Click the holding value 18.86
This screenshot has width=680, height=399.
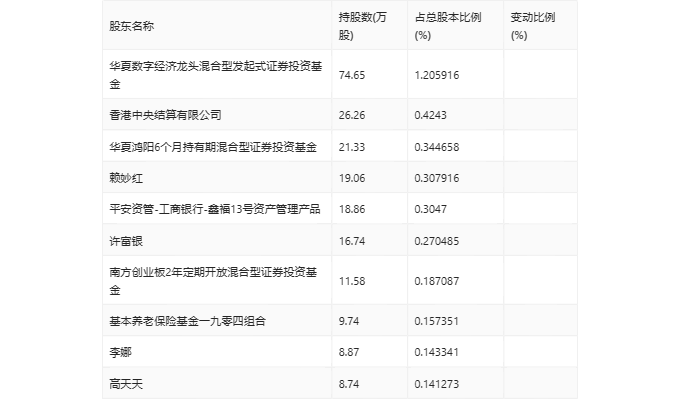click(x=352, y=209)
